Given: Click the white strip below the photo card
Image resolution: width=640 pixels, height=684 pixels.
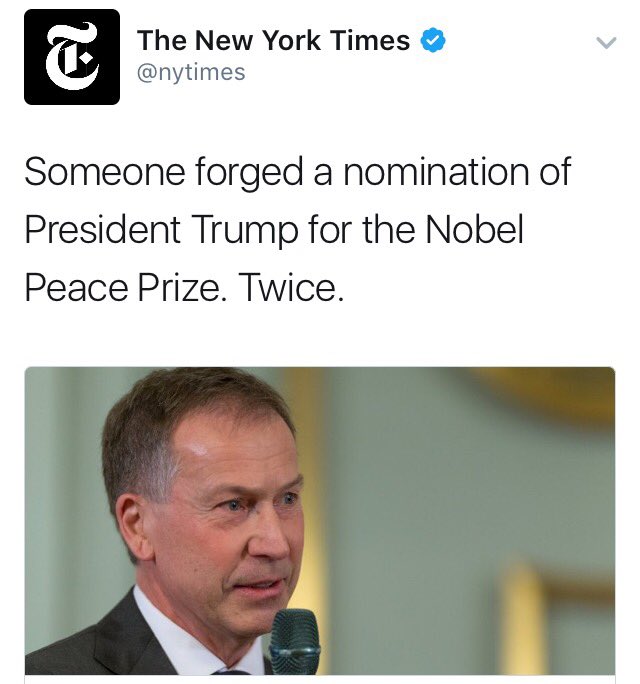Looking at the screenshot, I should pyautogui.click(x=320, y=680).
